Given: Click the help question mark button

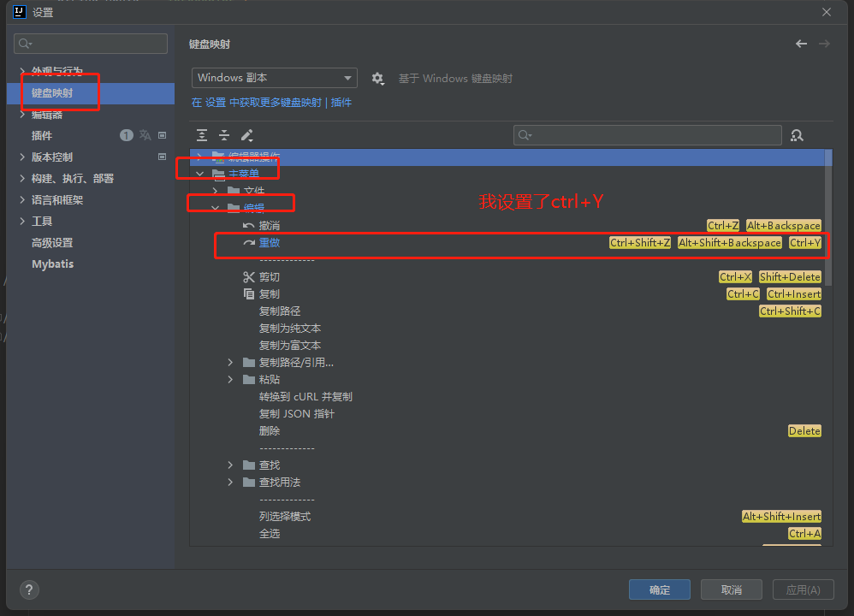Looking at the screenshot, I should coord(29,589).
